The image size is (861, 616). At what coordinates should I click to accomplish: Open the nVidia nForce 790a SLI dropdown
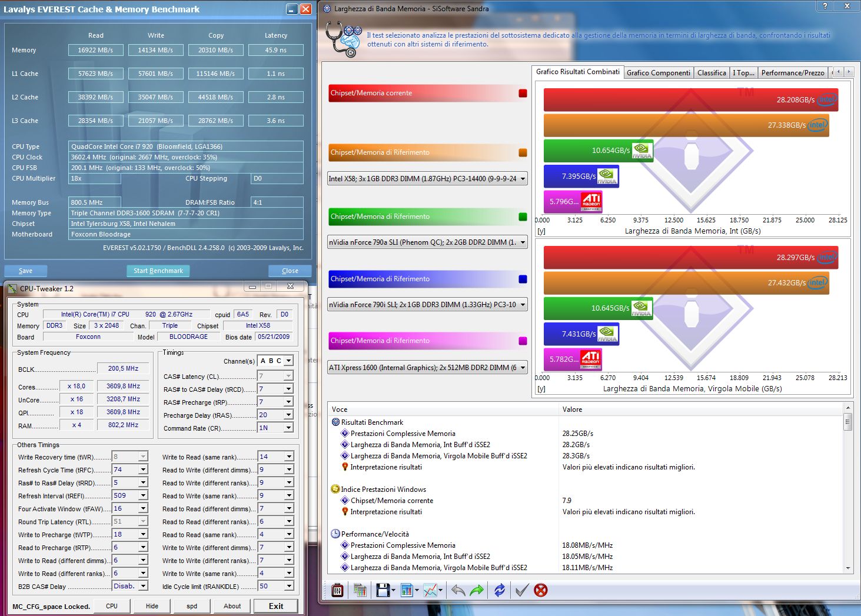427,242
